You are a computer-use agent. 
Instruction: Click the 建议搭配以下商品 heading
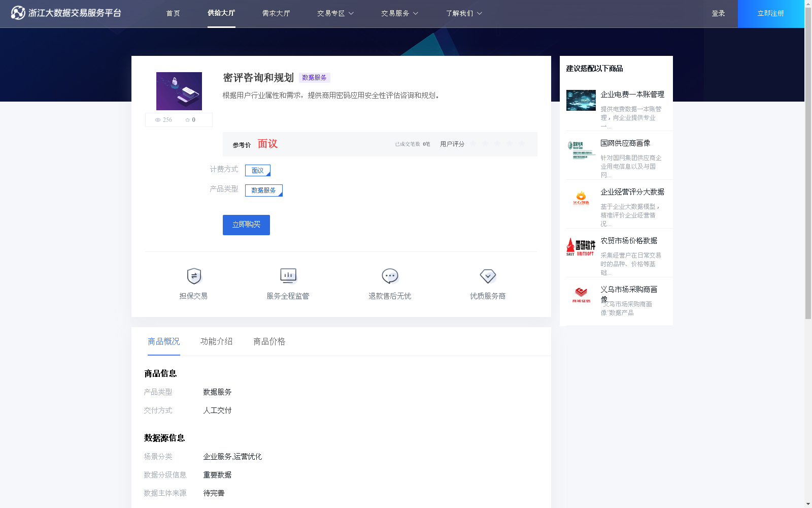pyautogui.click(x=594, y=69)
